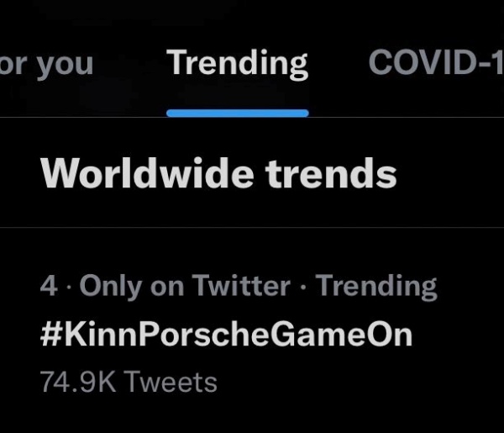Click the word Tweets below the hashtag
This screenshot has width=504, height=433.
[172, 383]
